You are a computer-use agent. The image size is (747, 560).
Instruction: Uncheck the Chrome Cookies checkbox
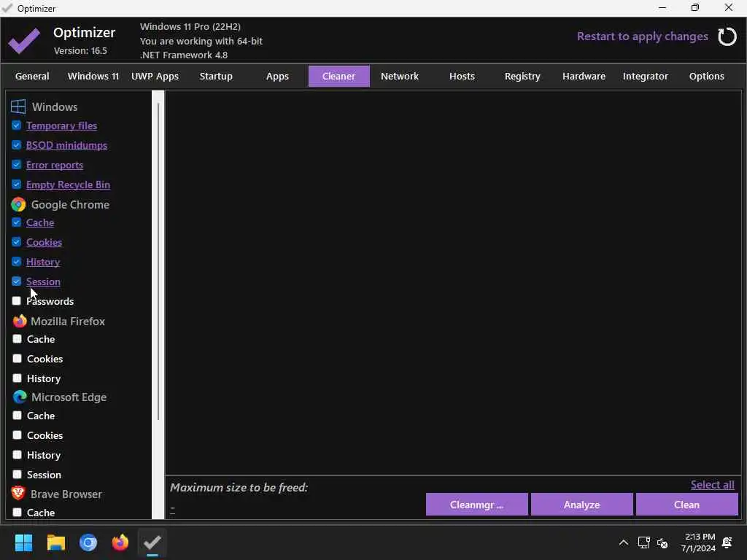(x=16, y=242)
